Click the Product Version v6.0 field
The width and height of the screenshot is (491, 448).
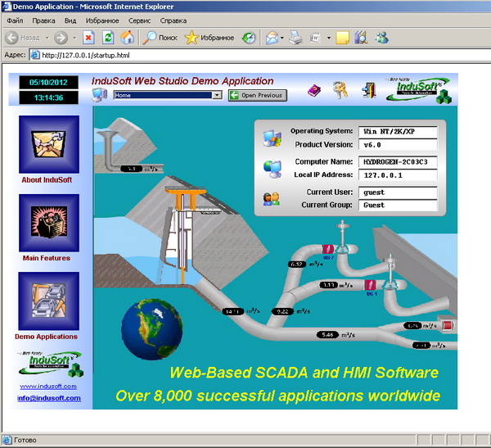click(x=398, y=145)
